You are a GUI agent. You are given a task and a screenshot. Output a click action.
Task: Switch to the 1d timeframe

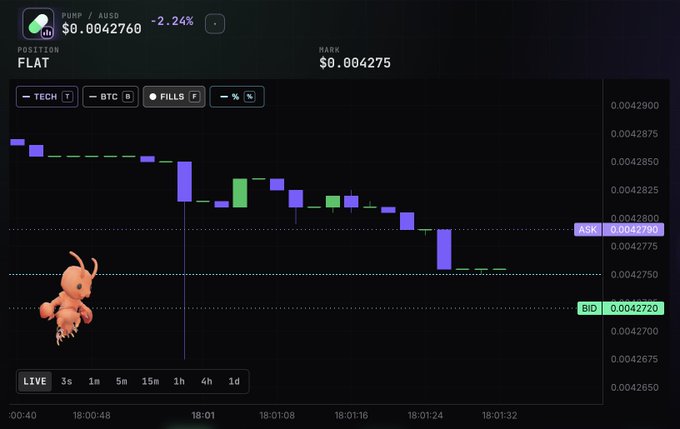tap(234, 381)
